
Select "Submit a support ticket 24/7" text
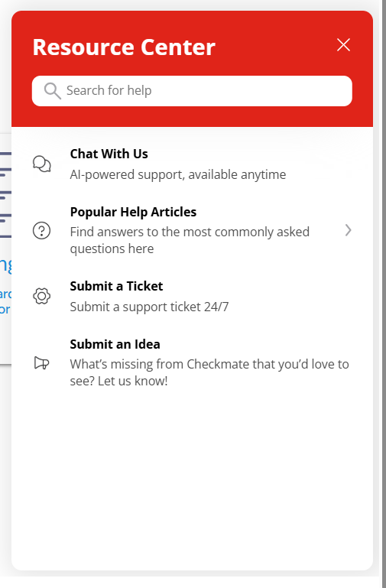pos(149,307)
